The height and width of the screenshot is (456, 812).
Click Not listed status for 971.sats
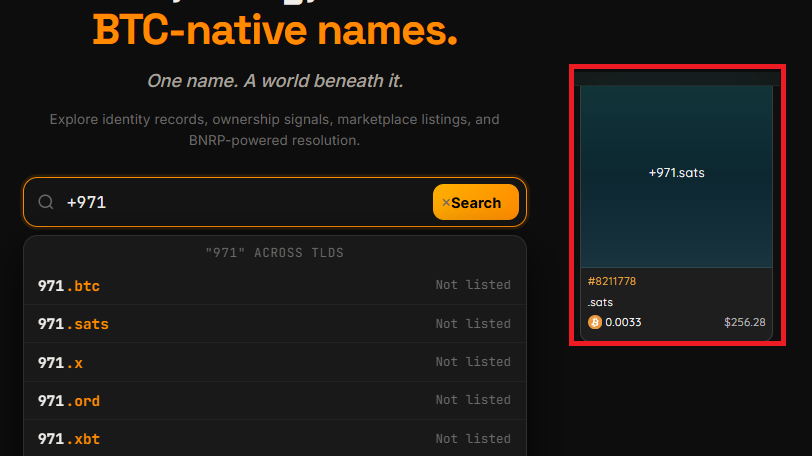coord(473,323)
